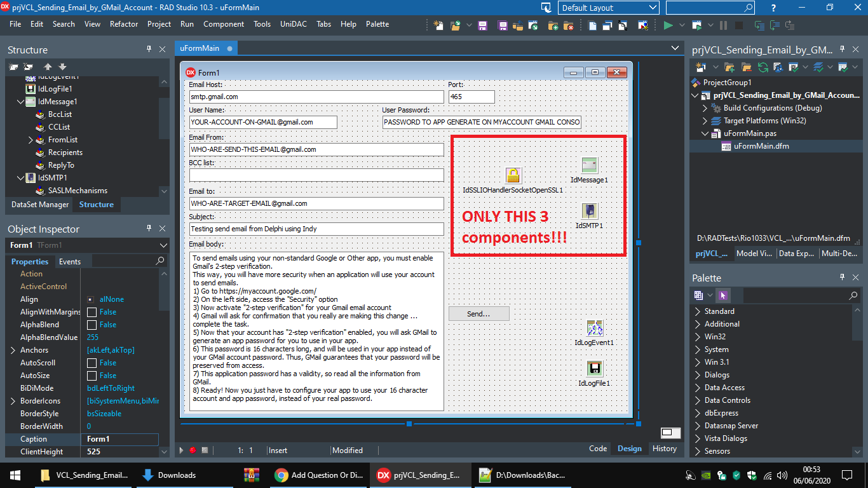This screenshot has height=488, width=868.
Task: Click Sync/refresh icon in Projects panel
Action: point(762,67)
